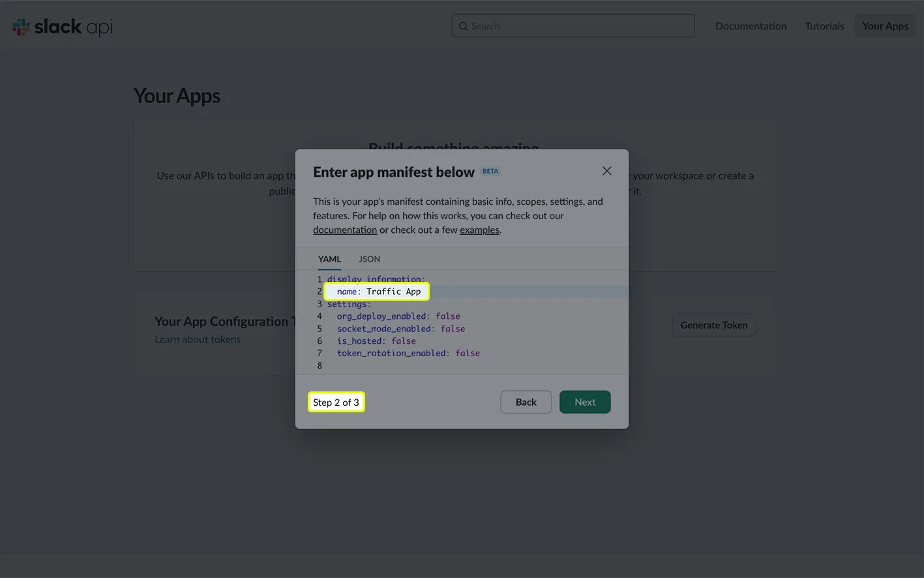This screenshot has width=924, height=578.
Task: Click the Generate Token button
Action: click(x=714, y=325)
